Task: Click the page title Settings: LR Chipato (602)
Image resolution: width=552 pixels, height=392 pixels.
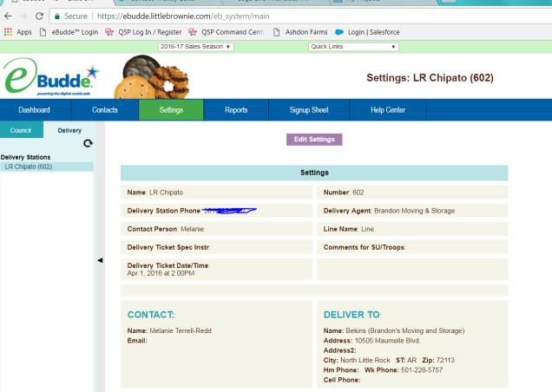Action: 430,78
